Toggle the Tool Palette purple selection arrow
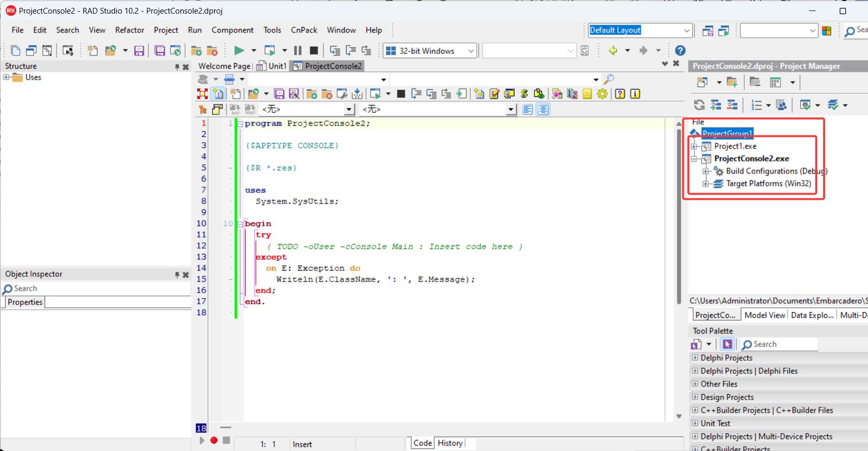Image resolution: width=868 pixels, height=451 pixels. [x=727, y=344]
